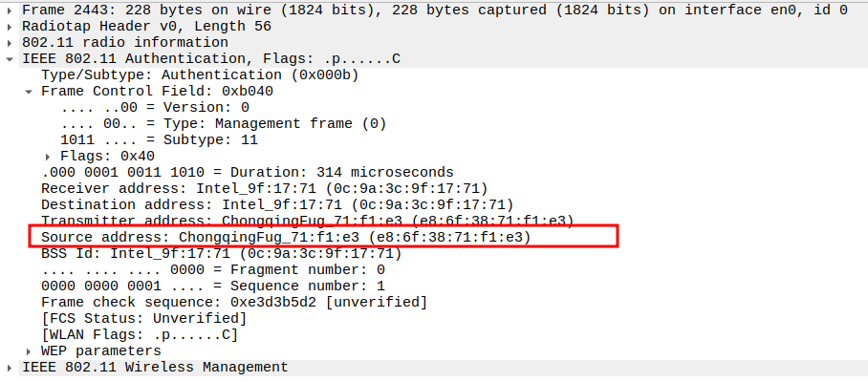
Task: Expand IEEE 802.11 Wireless Management section
Action: pyautogui.click(x=11, y=367)
